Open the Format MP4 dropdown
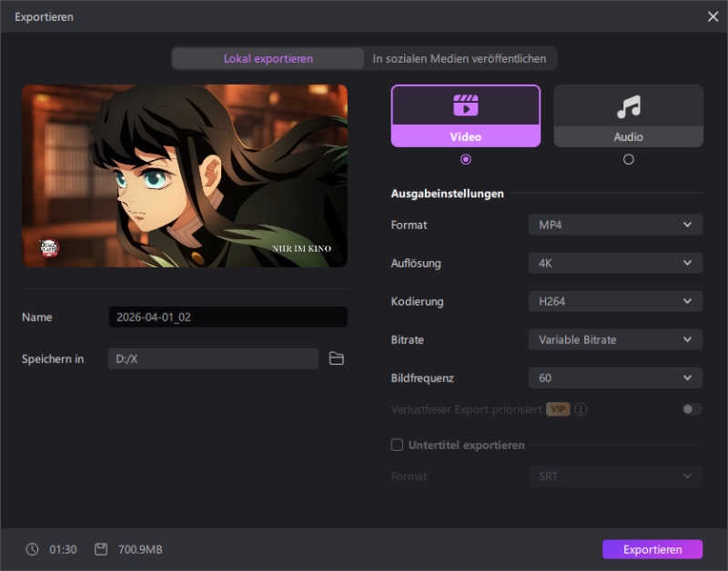Viewport: 728px width, 571px height. (615, 225)
